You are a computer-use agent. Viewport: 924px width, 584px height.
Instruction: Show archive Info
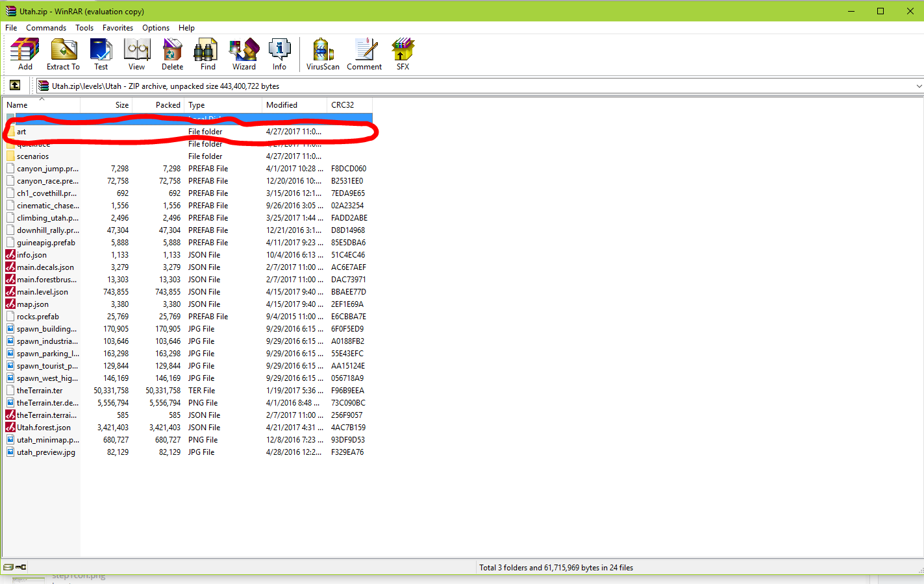(x=279, y=54)
